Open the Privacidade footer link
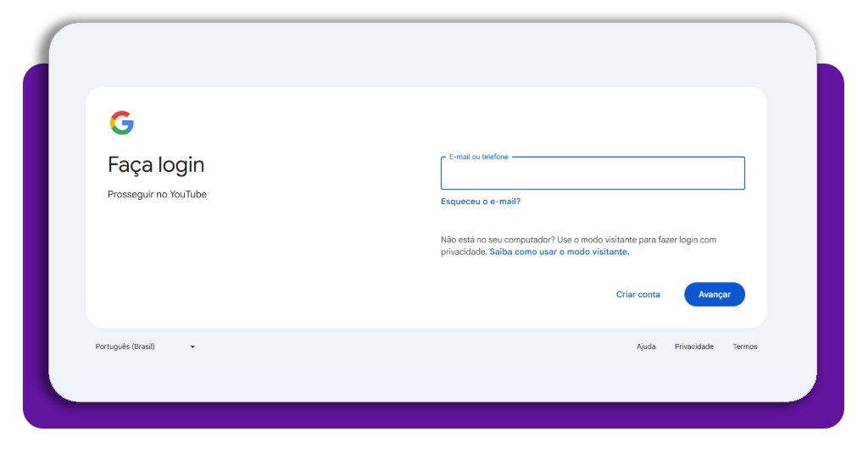This screenshot has height=454, width=868. [693, 346]
